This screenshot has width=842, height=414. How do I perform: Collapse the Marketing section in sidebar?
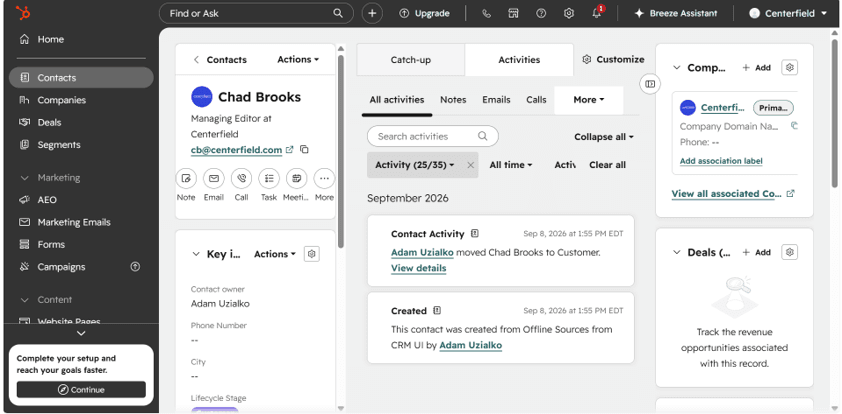pyautogui.click(x=24, y=178)
